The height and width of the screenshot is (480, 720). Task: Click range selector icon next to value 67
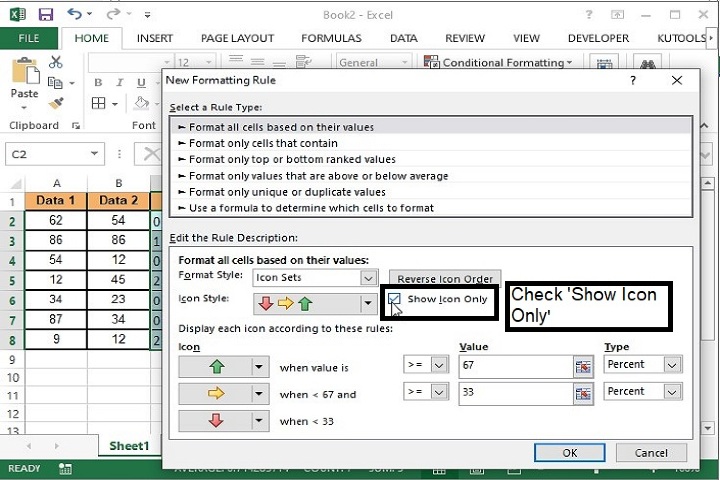583,367
